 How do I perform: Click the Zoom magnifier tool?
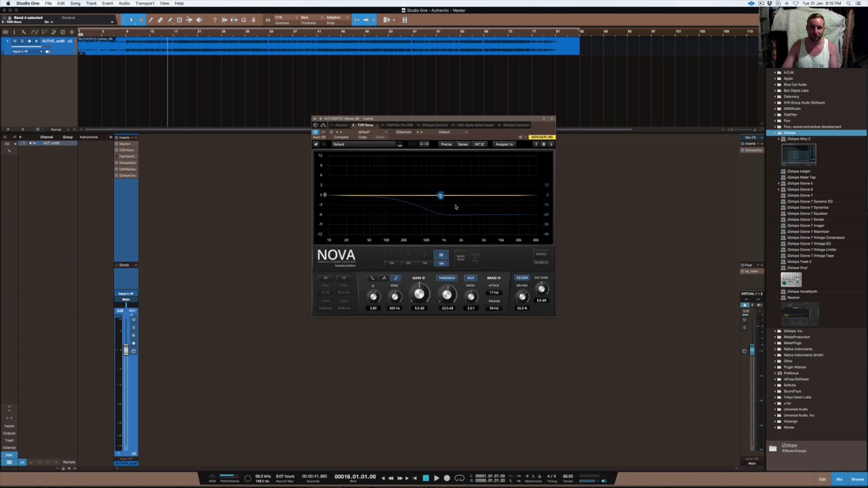point(243,20)
